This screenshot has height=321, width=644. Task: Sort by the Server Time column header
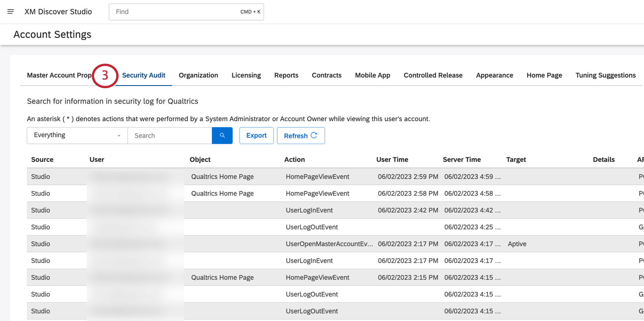tap(461, 160)
